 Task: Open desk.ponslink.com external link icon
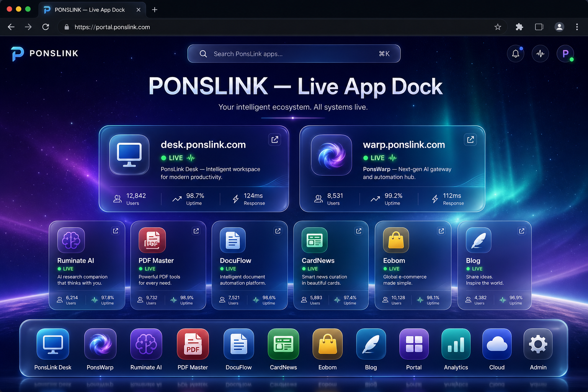275,140
